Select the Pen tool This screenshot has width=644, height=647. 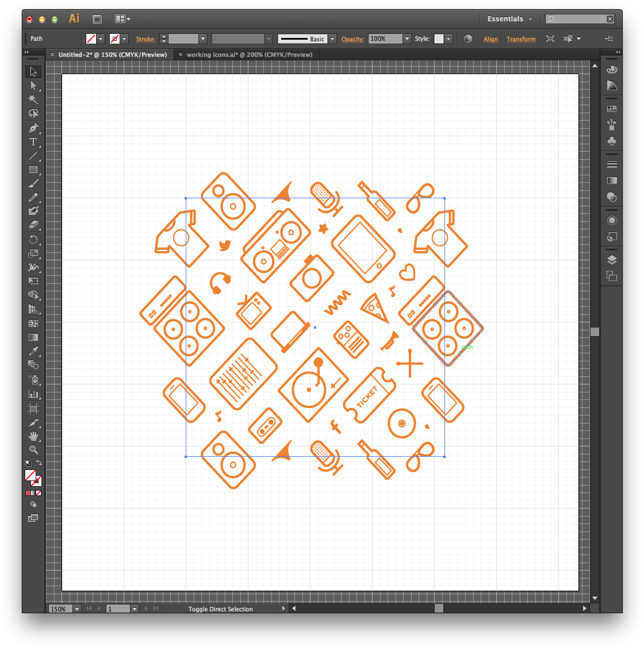[33, 128]
